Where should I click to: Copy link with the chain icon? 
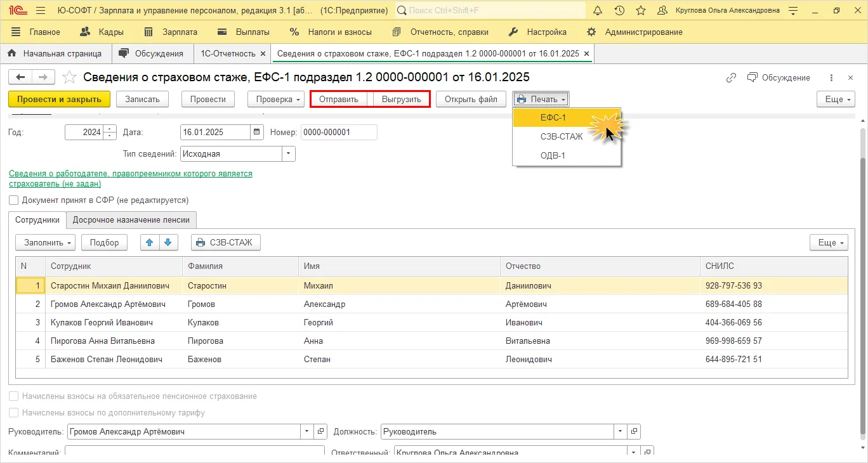pyautogui.click(x=732, y=77)
